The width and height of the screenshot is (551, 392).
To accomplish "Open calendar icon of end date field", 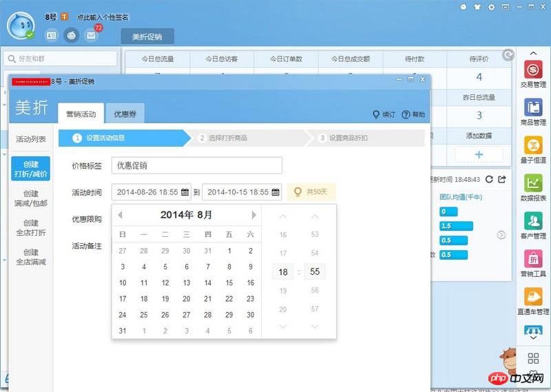I will click(x=275, y=192).
